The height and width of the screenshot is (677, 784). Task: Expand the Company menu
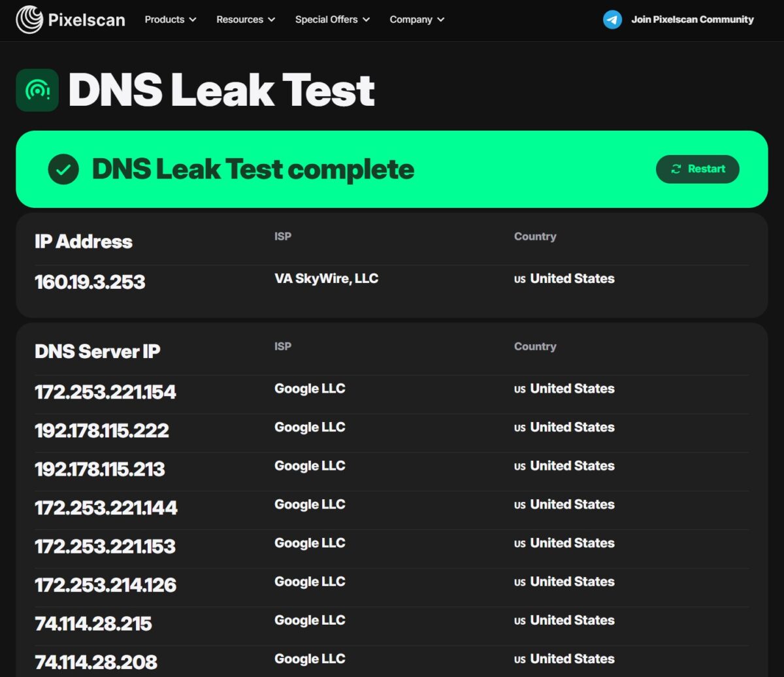coord(417,20)
